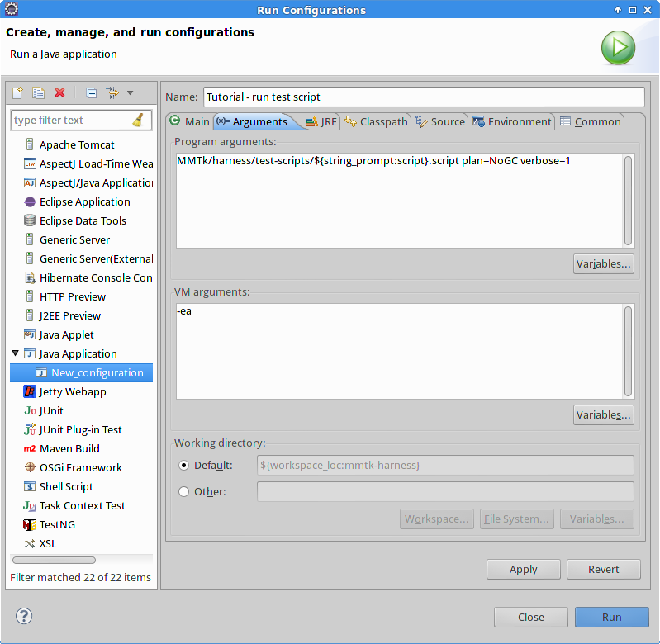Click File System... button
The width and height of the screenshot is (660, 644).
point(517,519)
